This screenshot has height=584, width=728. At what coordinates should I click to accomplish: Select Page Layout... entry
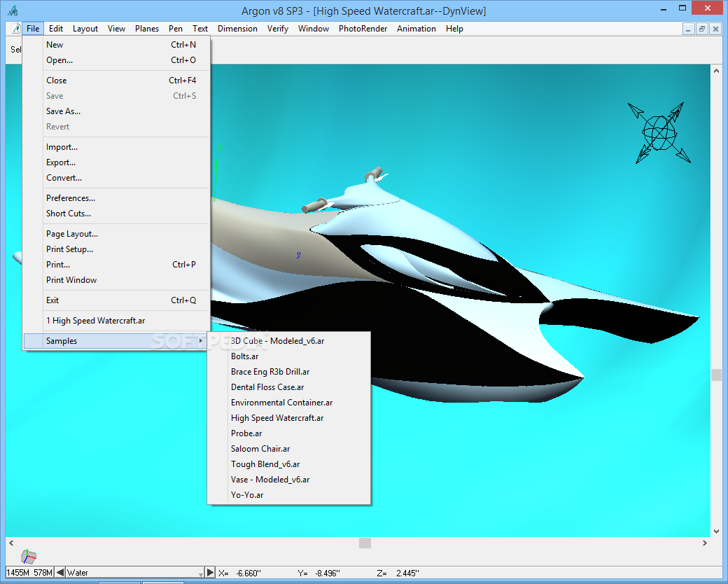pyautogui.click(x=116, y=234)
